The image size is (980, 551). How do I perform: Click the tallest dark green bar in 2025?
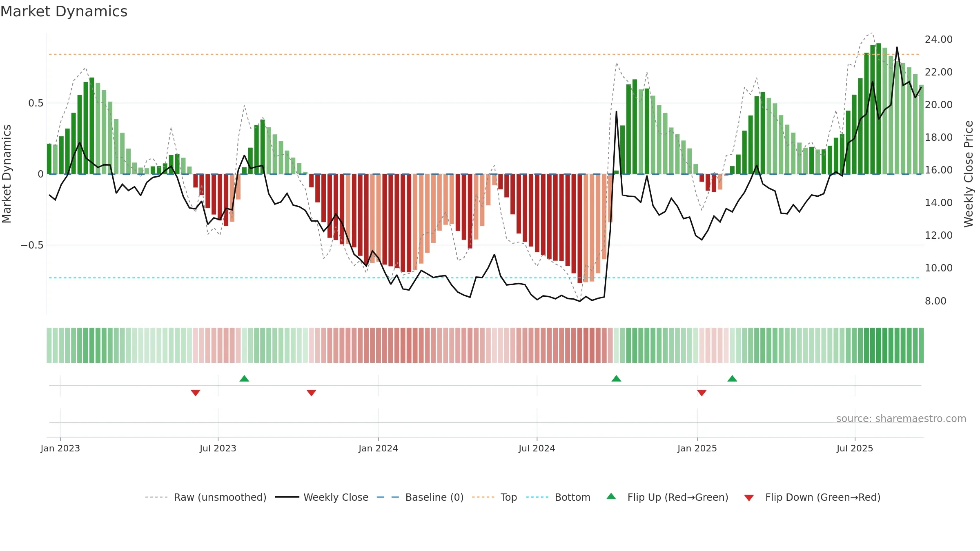[879, 109]
